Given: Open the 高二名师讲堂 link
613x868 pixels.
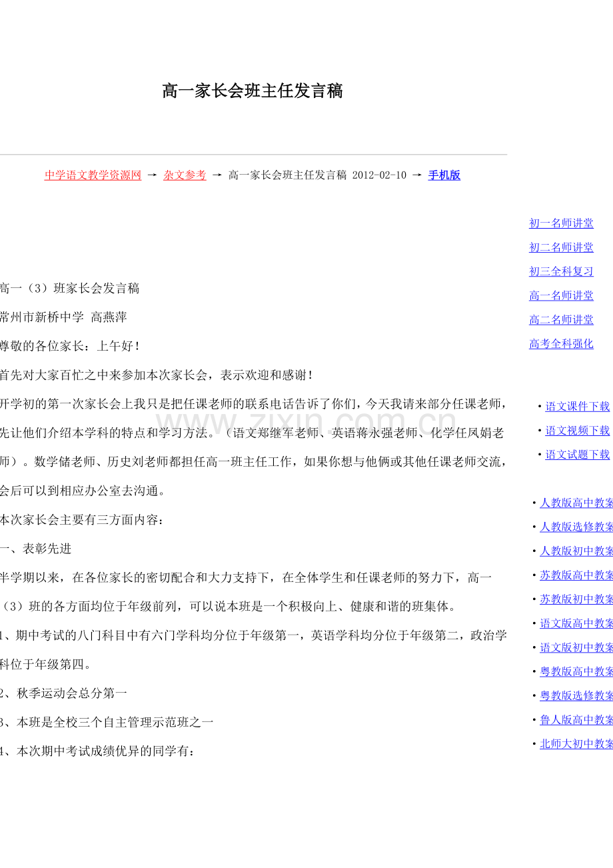Looking at the screenshot, I should [x=561, y=320].
